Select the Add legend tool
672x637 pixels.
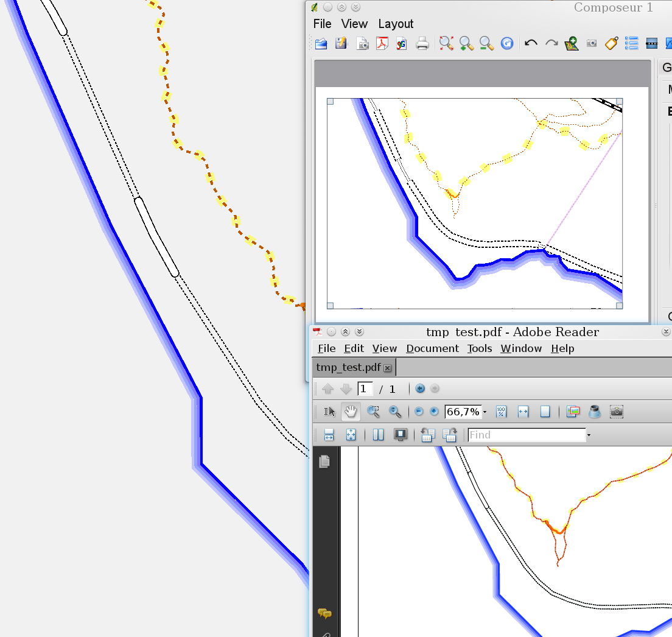click(631, 43)
